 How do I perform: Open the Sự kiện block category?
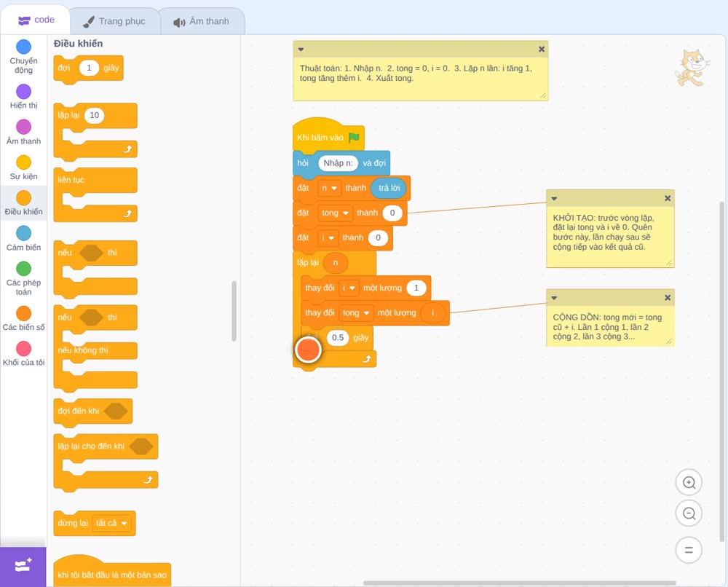click(23, 168)
